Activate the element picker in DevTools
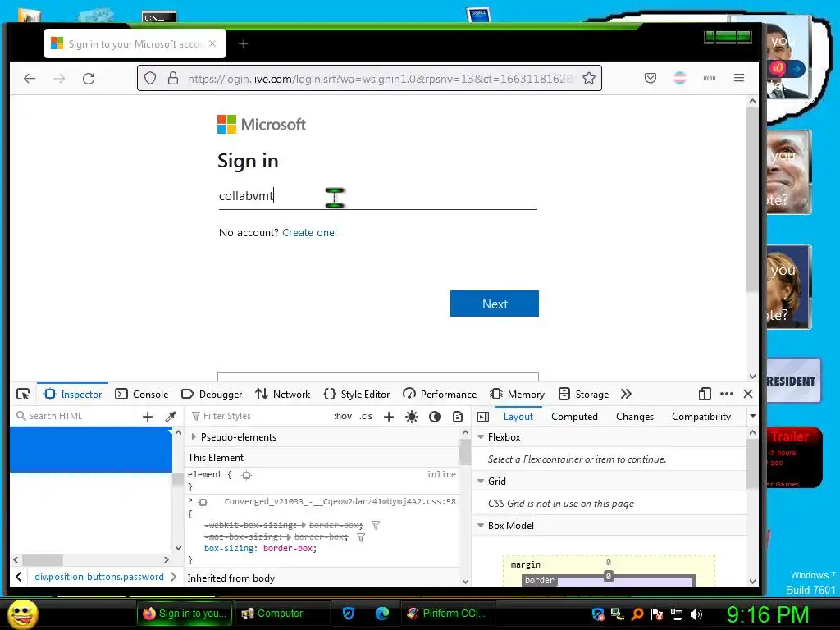Viewport: 840px width, 630px height. (x=23, y=395)
